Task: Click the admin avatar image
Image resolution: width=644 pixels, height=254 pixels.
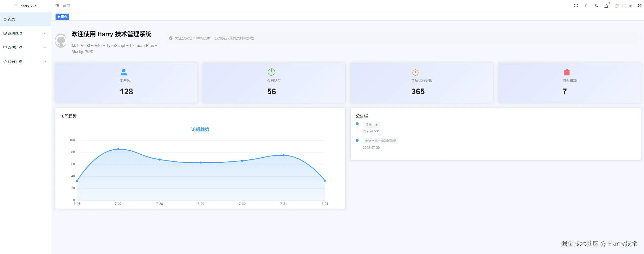Action: 617,6
